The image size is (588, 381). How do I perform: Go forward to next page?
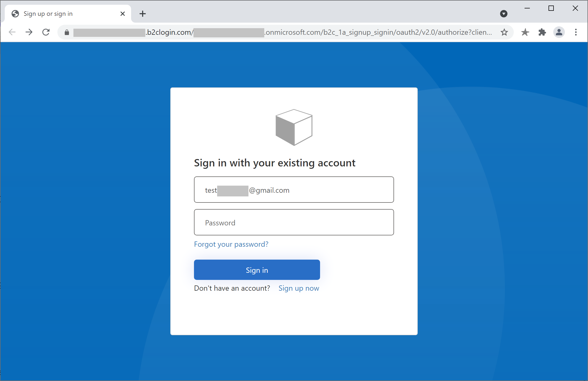click(29, 32)
